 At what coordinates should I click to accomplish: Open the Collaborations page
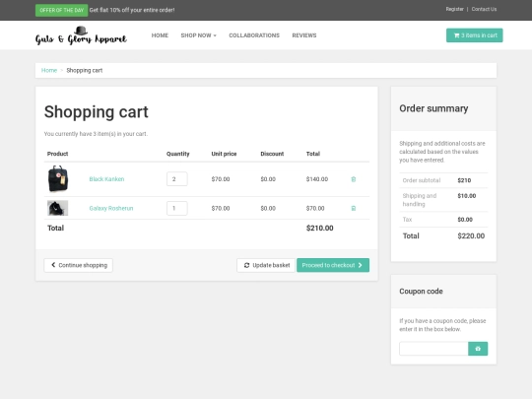(254, 35)
